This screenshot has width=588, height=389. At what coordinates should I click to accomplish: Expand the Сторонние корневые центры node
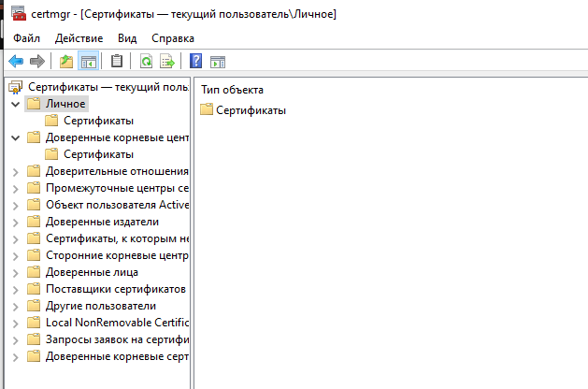15,256
